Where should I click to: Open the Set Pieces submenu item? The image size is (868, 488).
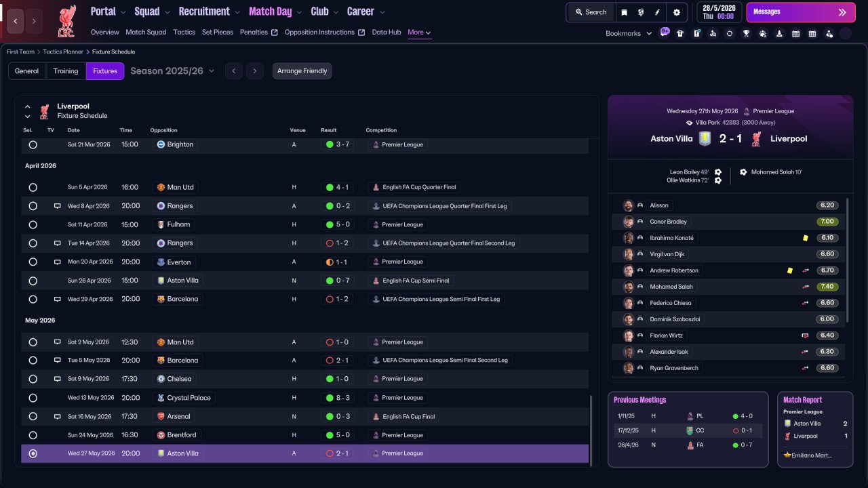(218, 32)
